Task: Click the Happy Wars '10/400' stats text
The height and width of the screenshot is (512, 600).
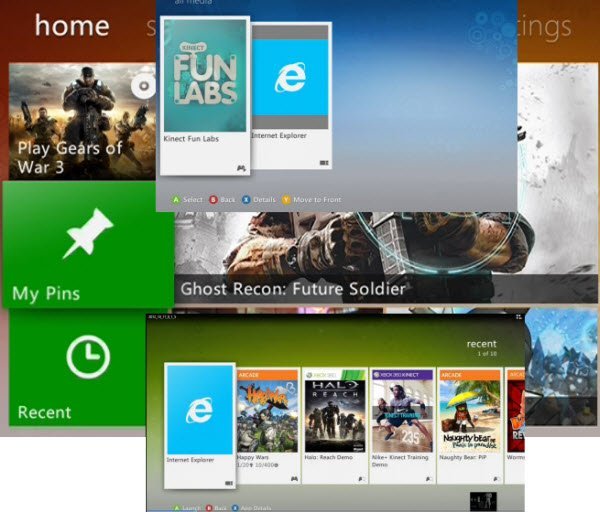Action: tap(267, 465)
